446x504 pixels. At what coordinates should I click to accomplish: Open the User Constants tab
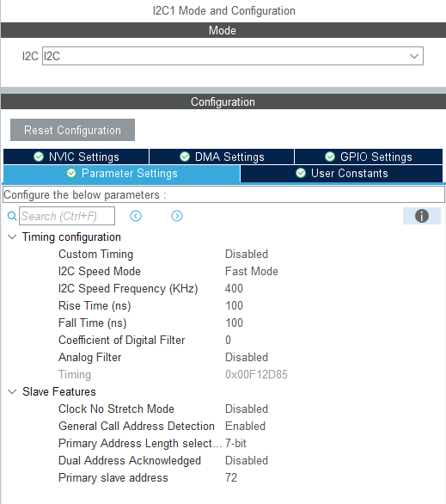(341, 174)
